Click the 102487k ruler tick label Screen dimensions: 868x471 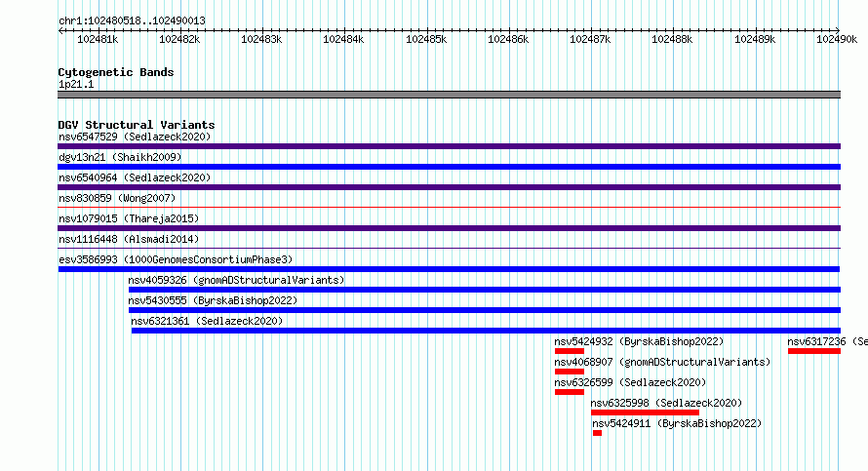(590, 39)
